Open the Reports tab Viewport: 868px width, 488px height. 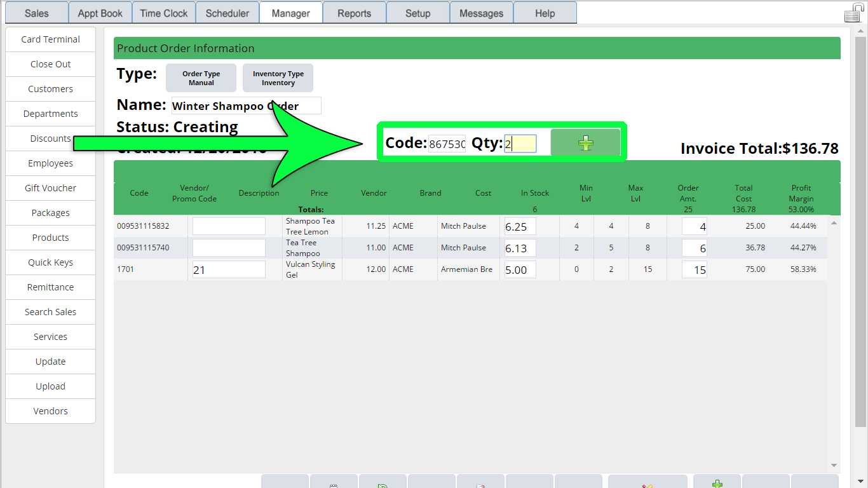pyautogui.click(x=355, y=13)
